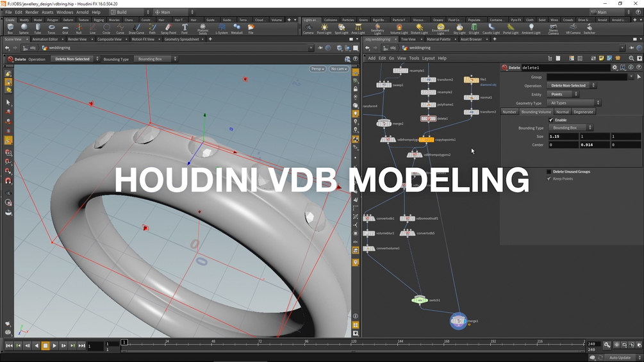Click the weddingring path in network editor
Screen dimensions: 644x362
(420, 47)
